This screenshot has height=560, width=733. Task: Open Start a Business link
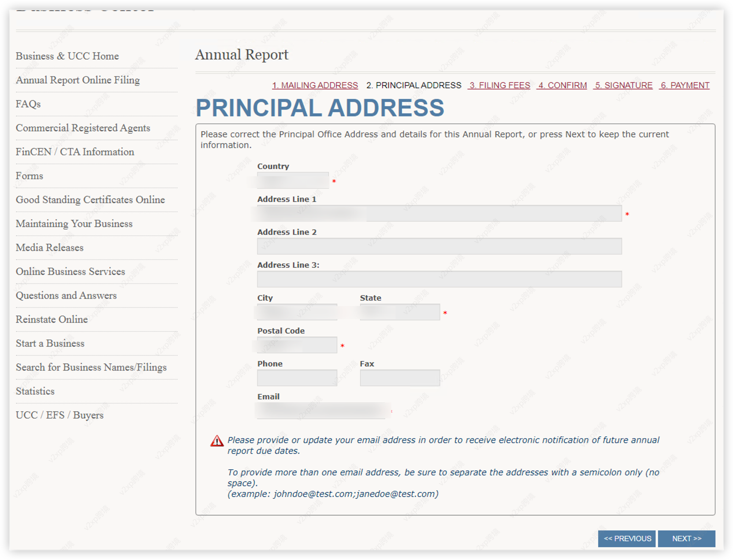tap(50, 343)
